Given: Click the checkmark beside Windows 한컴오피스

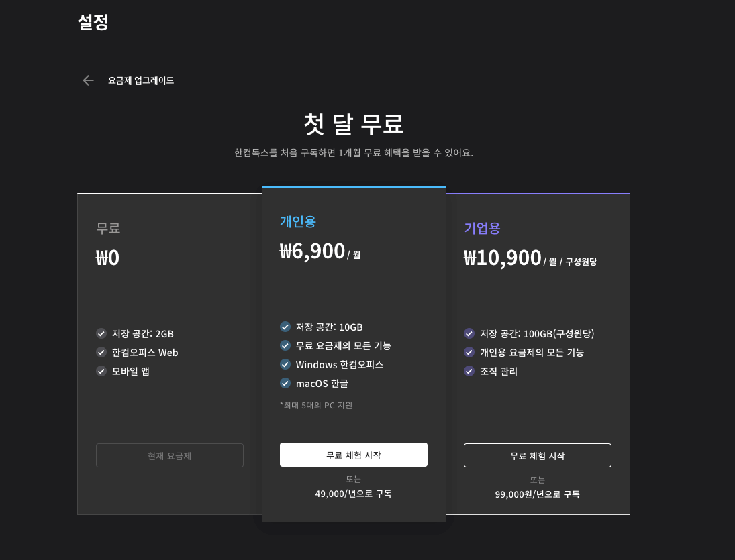Looking at the screenshot, I should pos(285,365).
